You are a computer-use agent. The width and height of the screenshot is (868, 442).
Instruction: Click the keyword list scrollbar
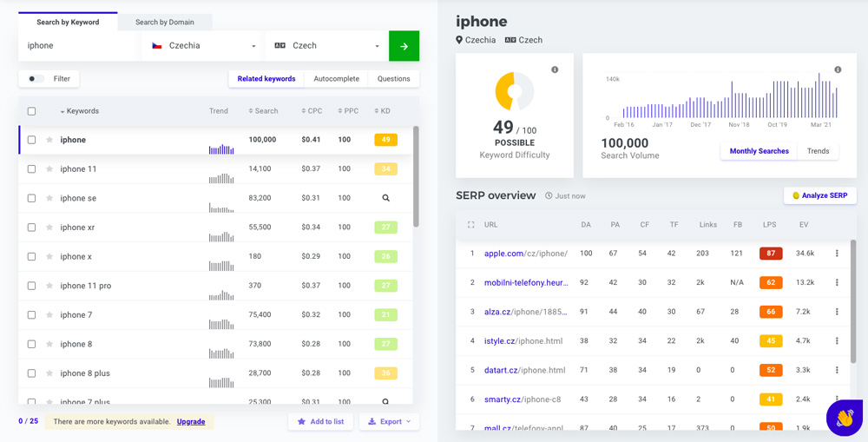[416, 176]
